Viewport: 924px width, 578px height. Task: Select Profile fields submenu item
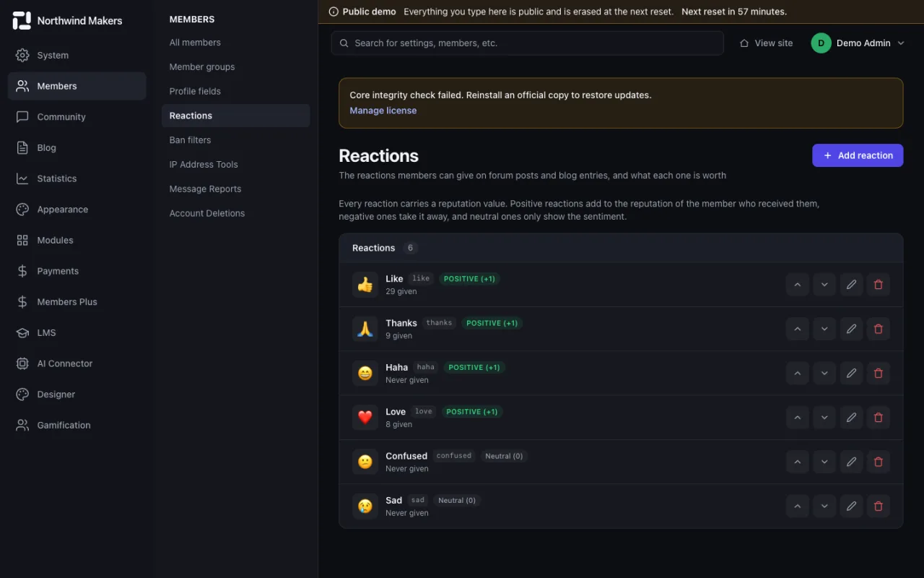click(x=235, y=92)
